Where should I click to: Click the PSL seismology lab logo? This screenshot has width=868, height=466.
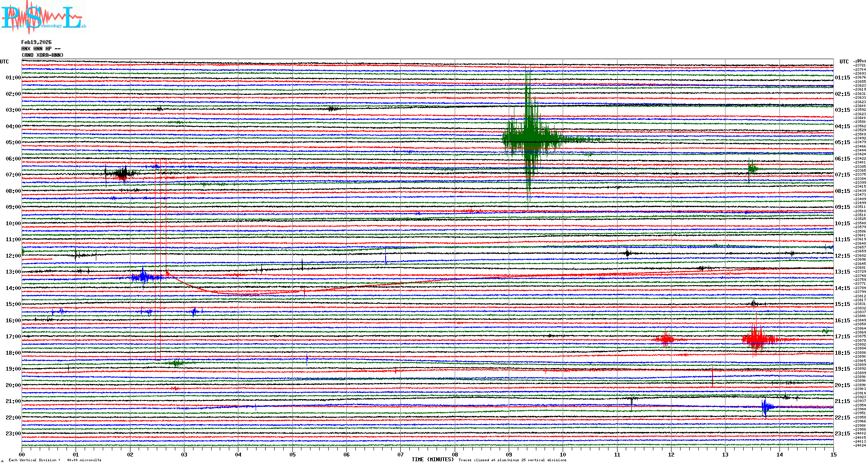pos(43,17)
